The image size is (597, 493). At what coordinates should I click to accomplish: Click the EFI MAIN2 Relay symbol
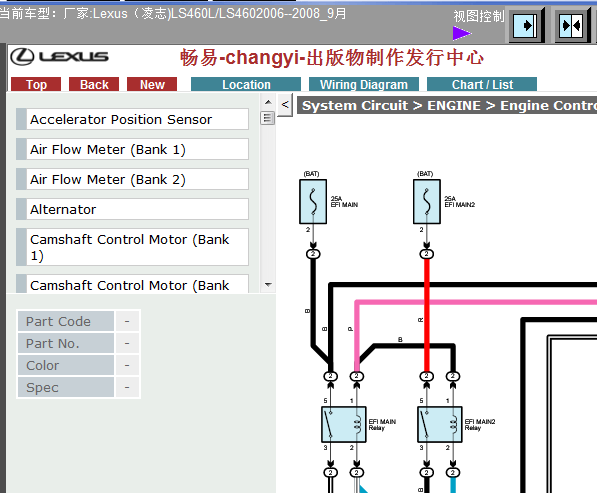(x=440, y=424)
